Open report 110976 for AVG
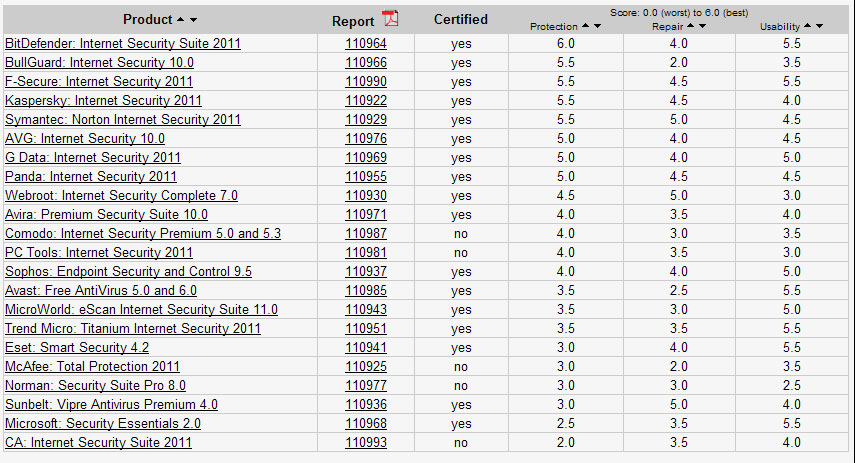The image size is (855, 463). (366, 139)
